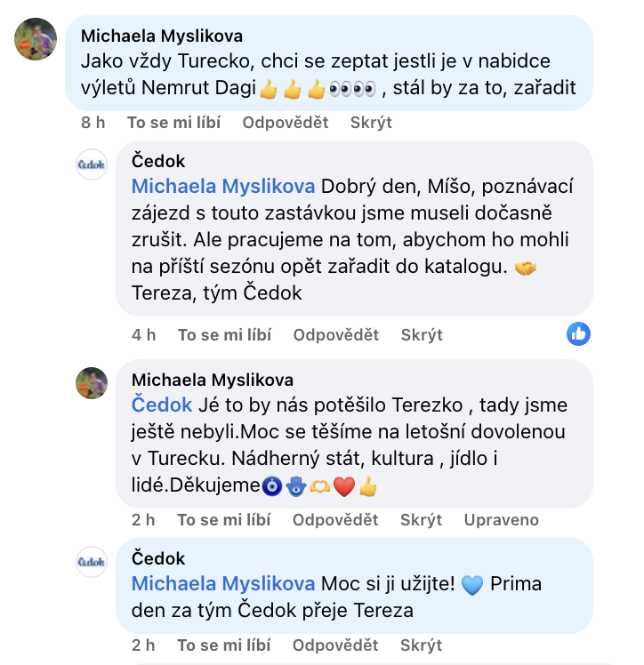Like Michaela's top comment about Nemrut Dagi
The image size is (644, 665).
173,123
